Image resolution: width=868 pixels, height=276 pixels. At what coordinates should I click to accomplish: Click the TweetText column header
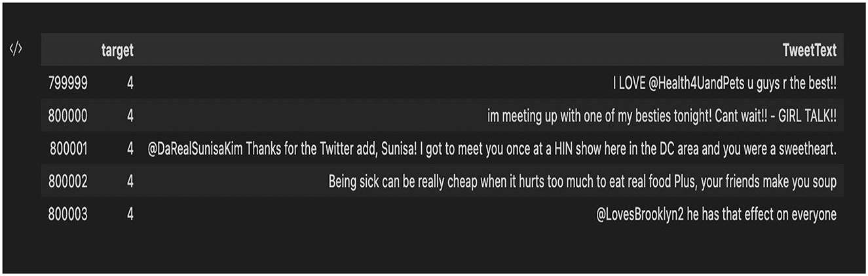809,50
